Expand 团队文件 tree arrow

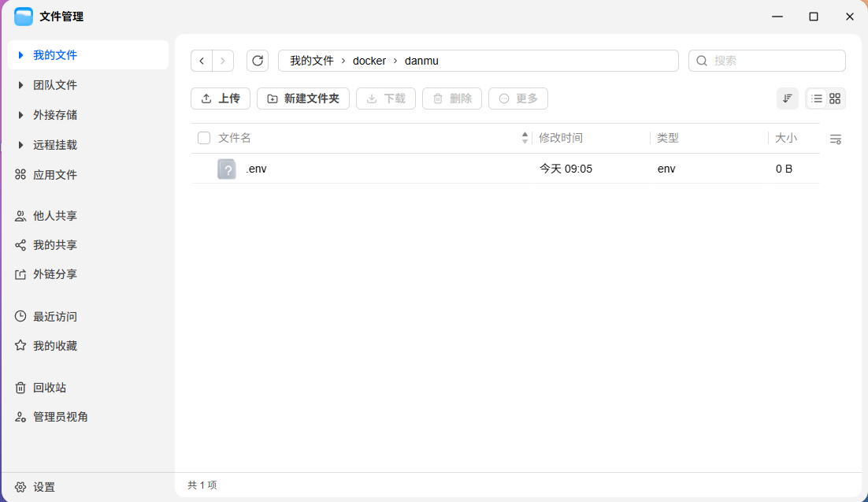coord(20,85)
